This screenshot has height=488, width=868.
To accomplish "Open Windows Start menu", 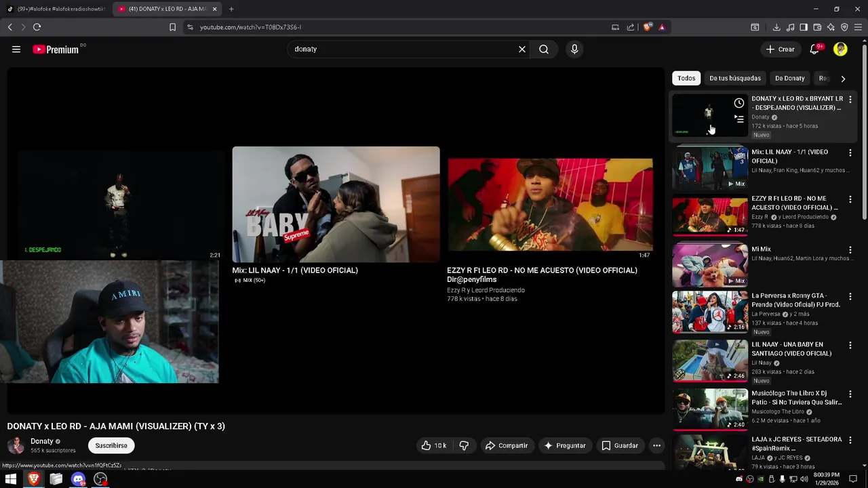I will coord(11,479).
